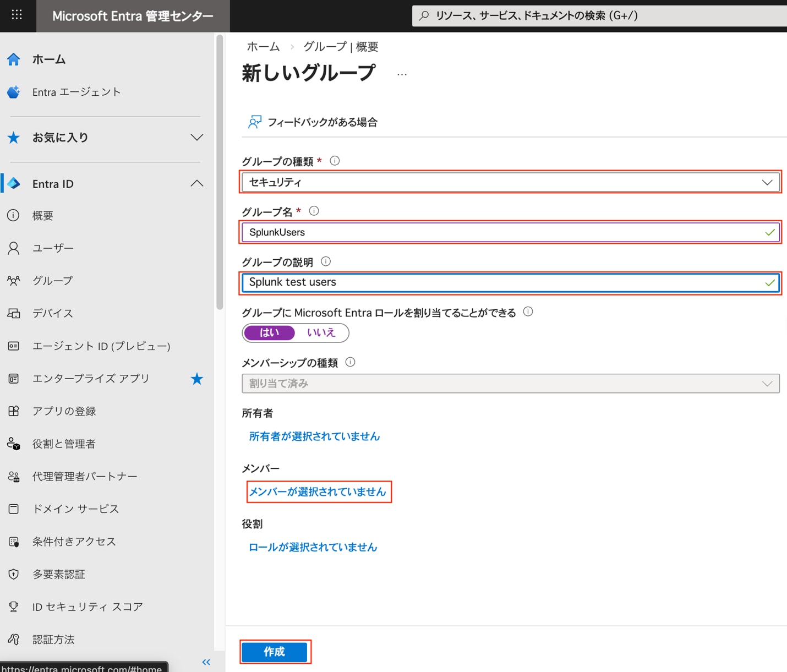Click メンバーが選択されていません to add members

319,491
